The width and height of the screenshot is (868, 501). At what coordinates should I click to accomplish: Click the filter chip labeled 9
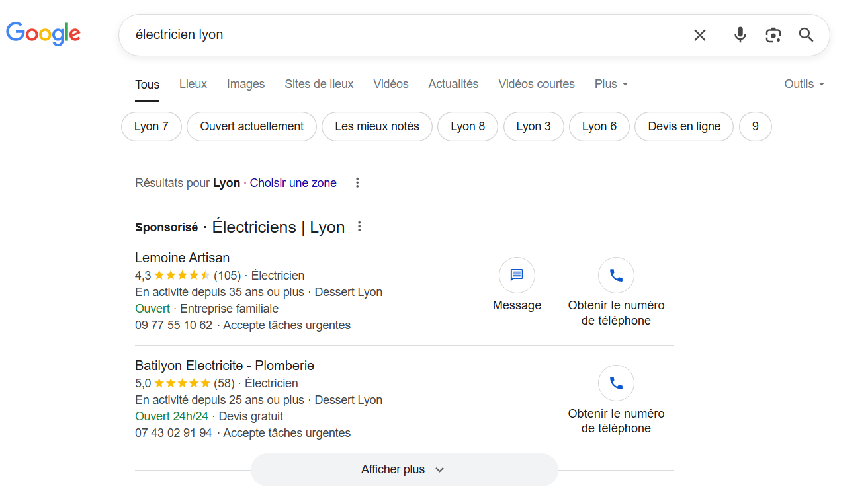756,126
